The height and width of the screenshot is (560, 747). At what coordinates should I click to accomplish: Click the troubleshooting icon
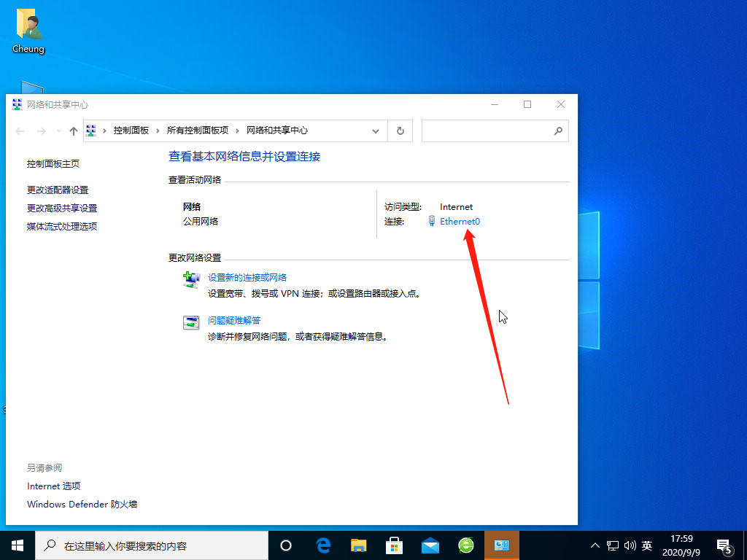[192, 322]
